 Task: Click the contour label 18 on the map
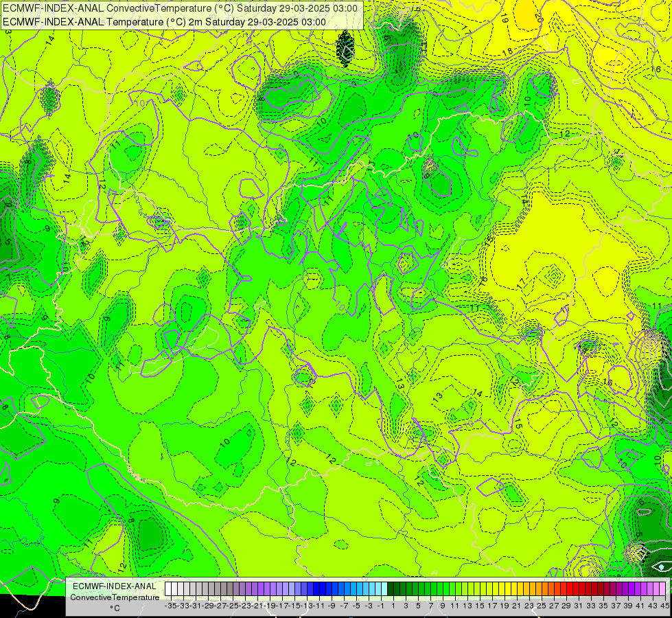[507, 51]
